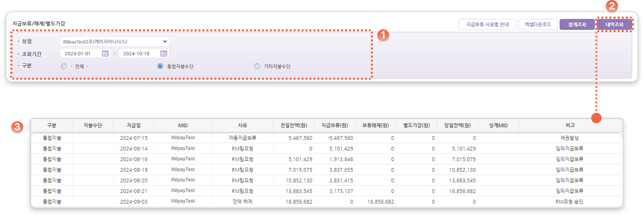Select the 3,173,137 amount cell

(335, 191)
